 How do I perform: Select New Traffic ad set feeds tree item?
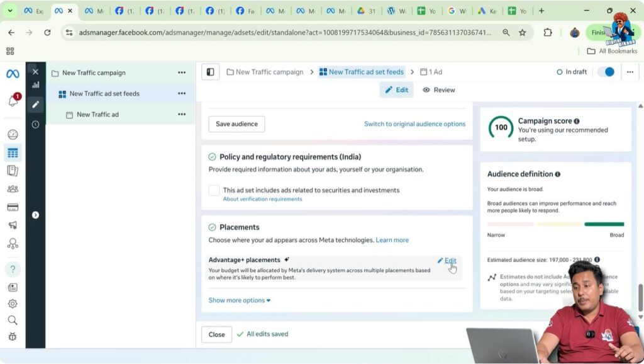coord(104,94)
